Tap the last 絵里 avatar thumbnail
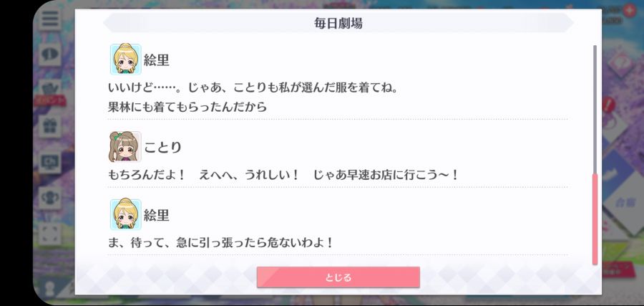This screenshot has height=306, width=644. click(x=126, y=214)
